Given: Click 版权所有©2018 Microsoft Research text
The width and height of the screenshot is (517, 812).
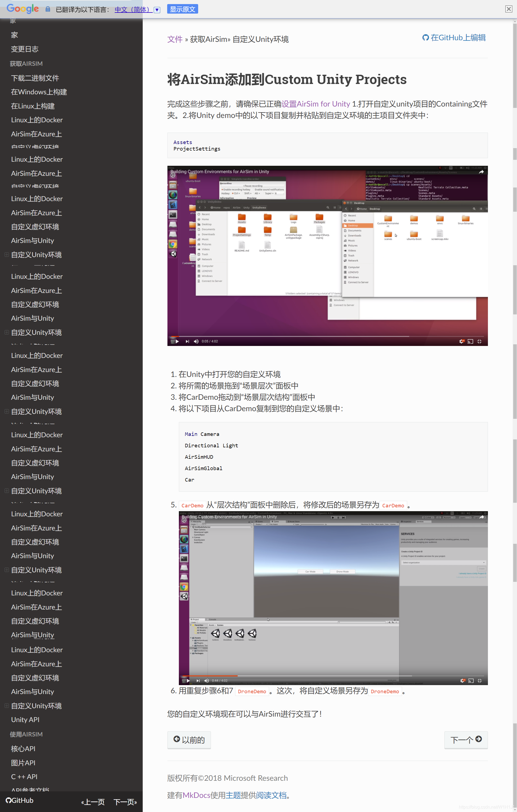Looking at the screenshot, I should 228,778.
